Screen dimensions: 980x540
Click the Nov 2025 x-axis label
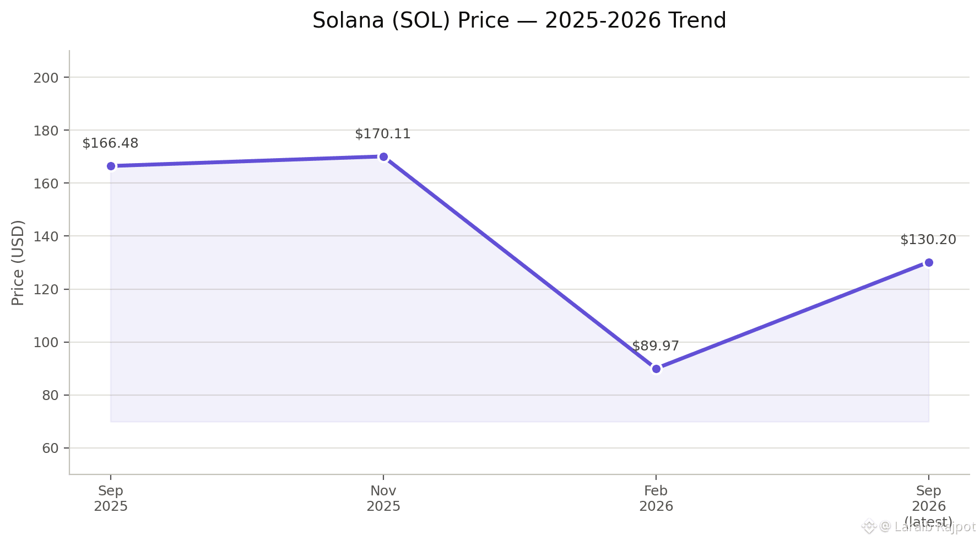[383, 499]
